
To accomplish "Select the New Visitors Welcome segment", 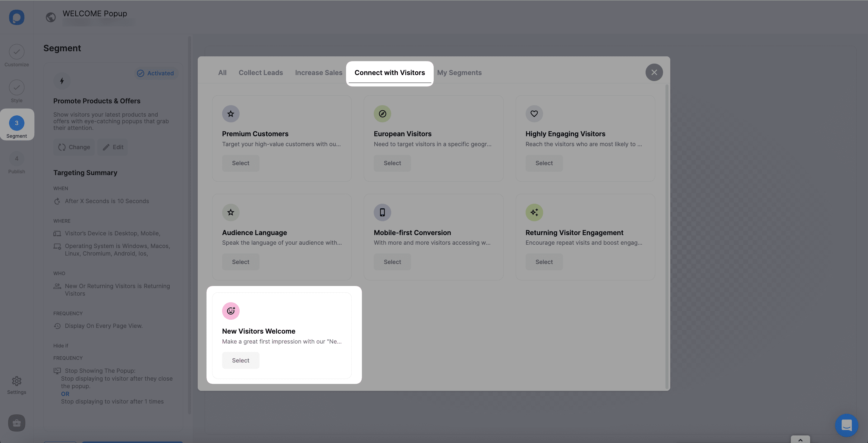I will coord(241,360).
